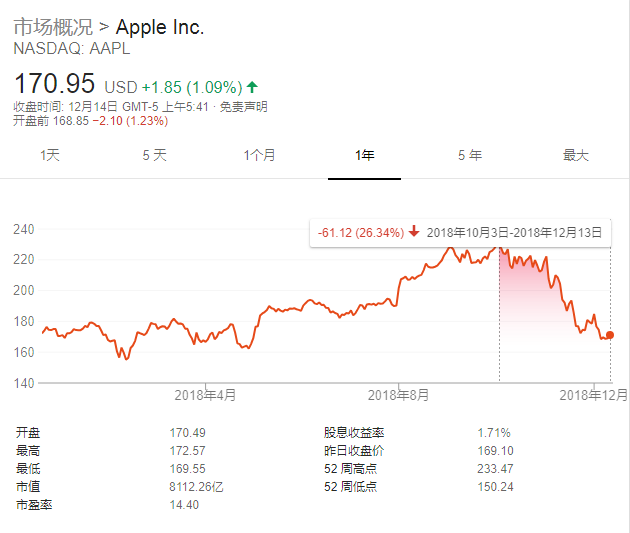Click the red endpoint dot on chart
Image resolution: width=630 pixels, height=533 pixels.
coord(610,336)
